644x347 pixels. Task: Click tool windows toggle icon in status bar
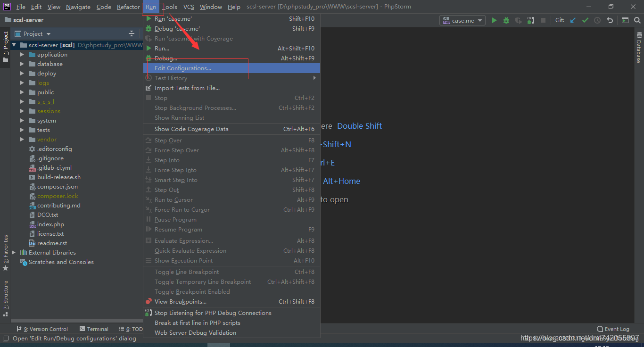click(x=5, y=339)
